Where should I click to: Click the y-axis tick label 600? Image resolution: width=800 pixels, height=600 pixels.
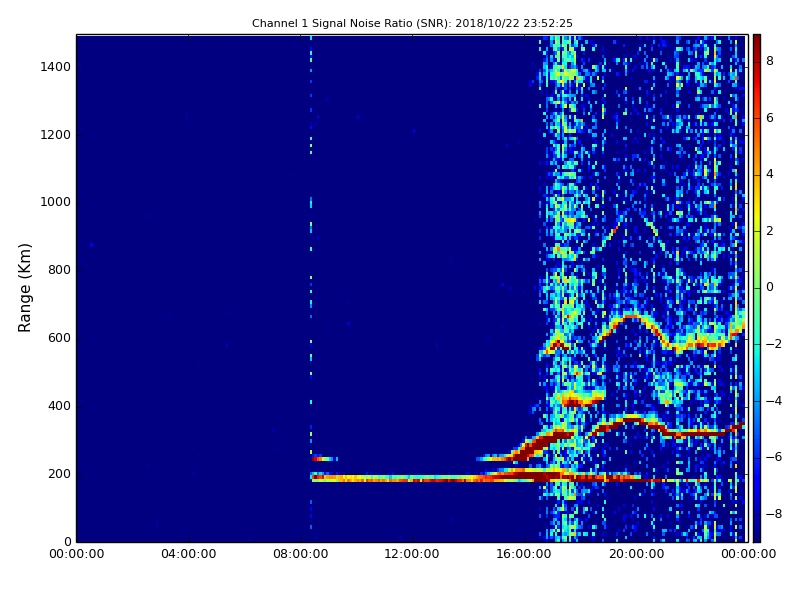59,338
